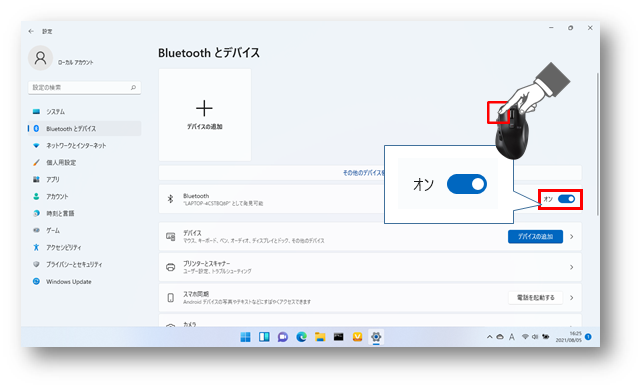The image size is (642, 389).
Task: Click the devices icon in the デバイス row
Action: tap(171, 237)
